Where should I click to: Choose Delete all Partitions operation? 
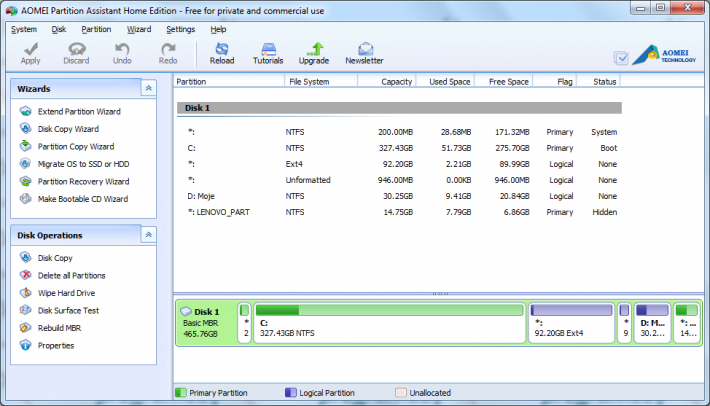(72, 275)
